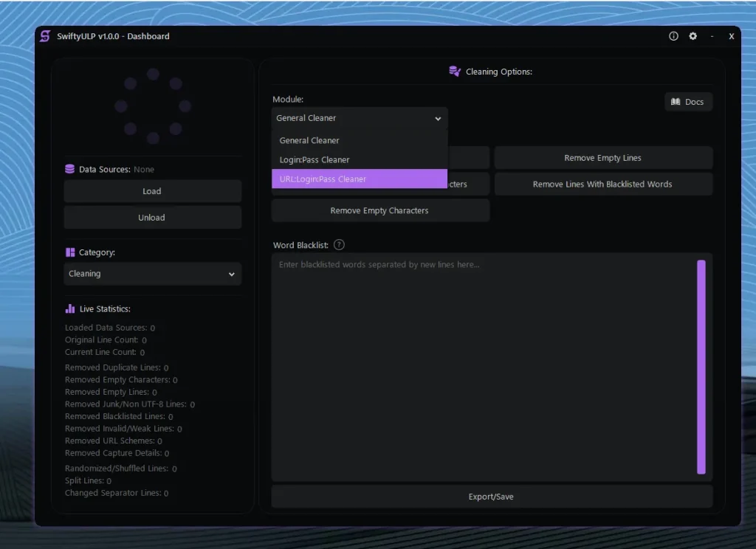Click the book icon on the Docs button
The height and width of the screenshot is (549, 756).
tap(677, 102)
